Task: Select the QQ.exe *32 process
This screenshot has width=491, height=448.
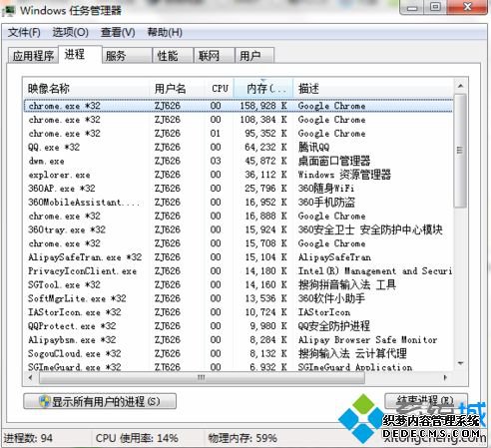Action: pos(239,147)
